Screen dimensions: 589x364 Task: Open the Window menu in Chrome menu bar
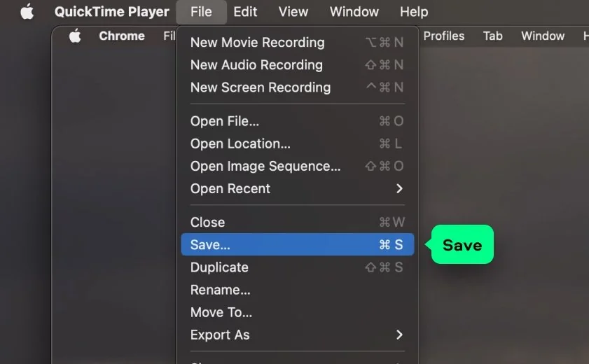[543, 36]
